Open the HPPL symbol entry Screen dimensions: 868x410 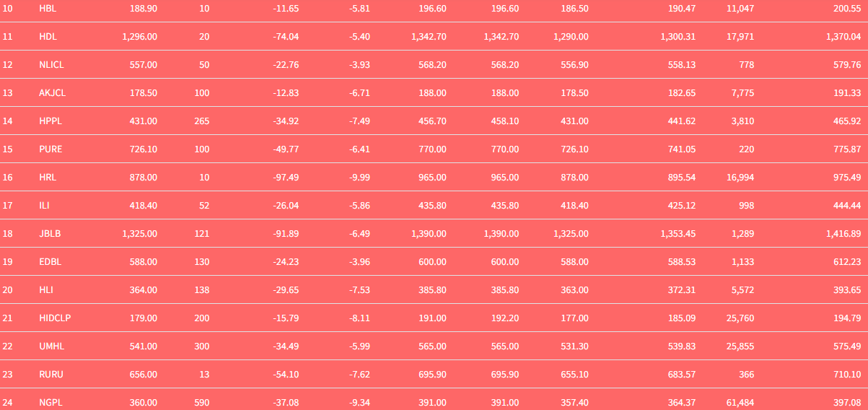51,121
